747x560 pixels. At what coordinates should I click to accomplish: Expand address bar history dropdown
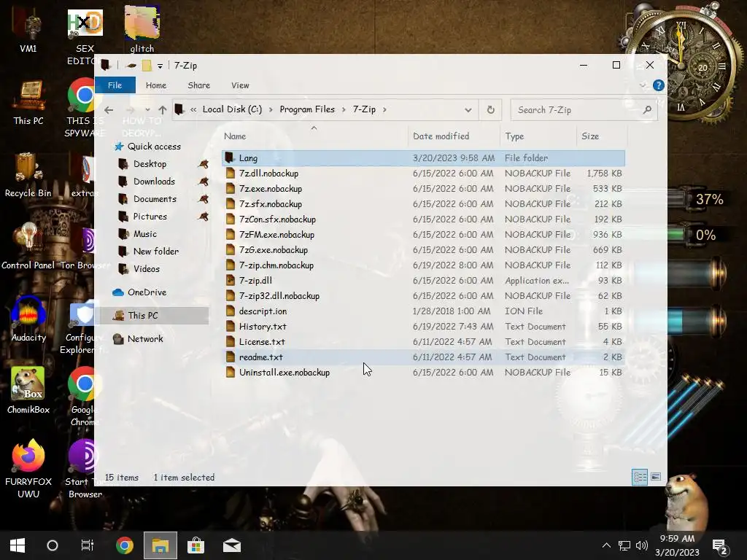point(468,110)
